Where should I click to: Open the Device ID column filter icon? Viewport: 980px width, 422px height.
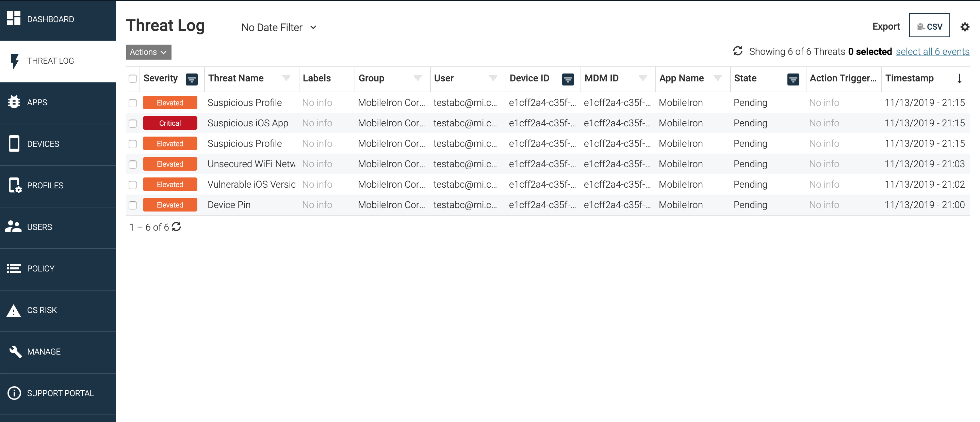(x=568, y=79)
